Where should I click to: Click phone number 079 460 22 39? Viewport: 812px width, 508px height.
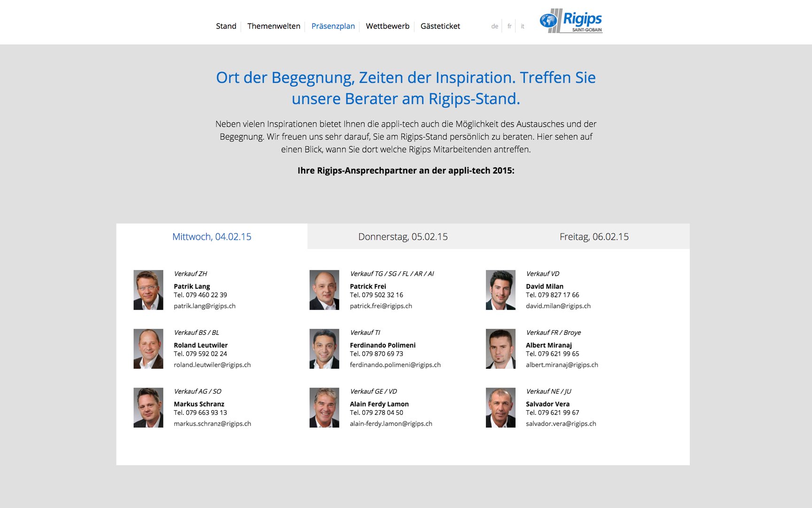(x=206, y=295)
